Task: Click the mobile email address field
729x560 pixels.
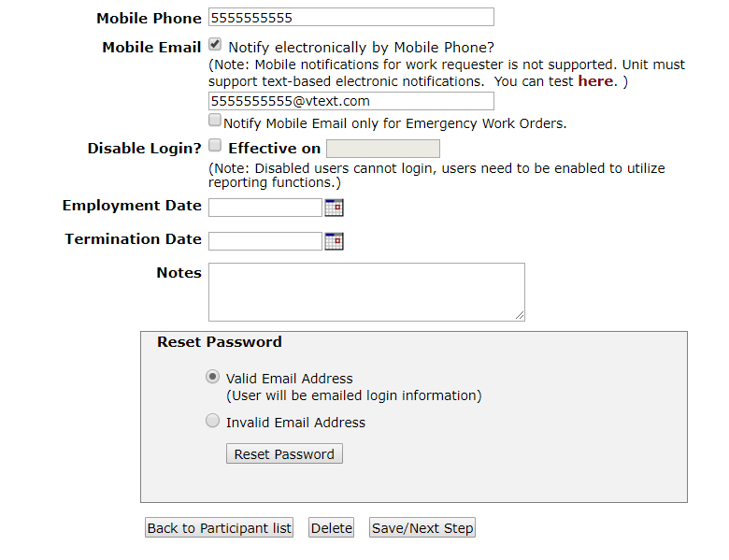Action: 351,101
